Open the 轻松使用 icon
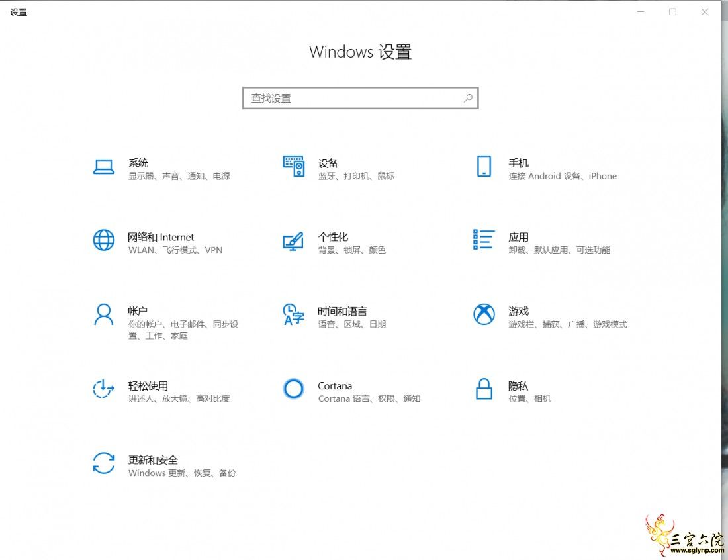 tap(103, 389)
